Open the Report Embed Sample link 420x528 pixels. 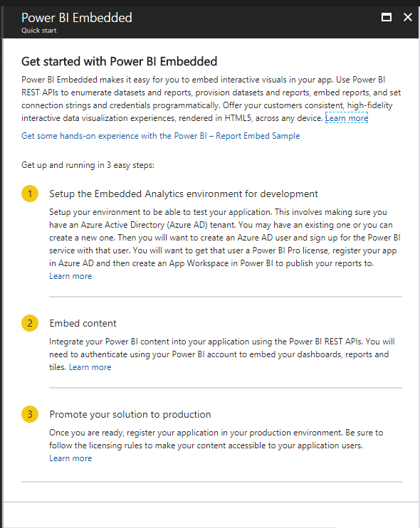pos(161,136)
